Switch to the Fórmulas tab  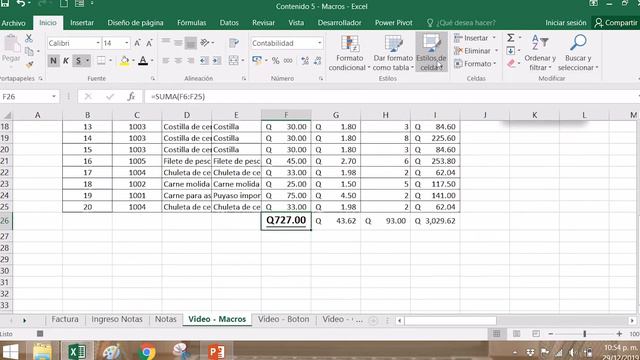[x=191, y=23]
